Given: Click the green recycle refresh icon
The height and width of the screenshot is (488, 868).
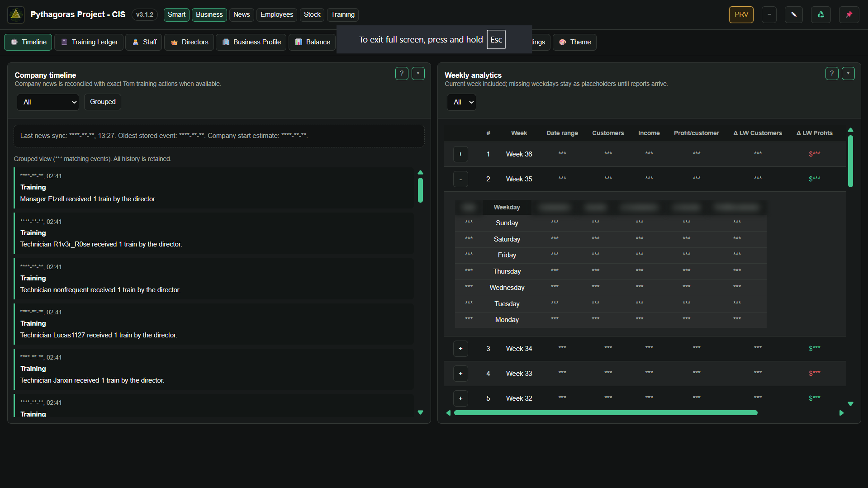Looking at the screenshot, I should point(821,14).
